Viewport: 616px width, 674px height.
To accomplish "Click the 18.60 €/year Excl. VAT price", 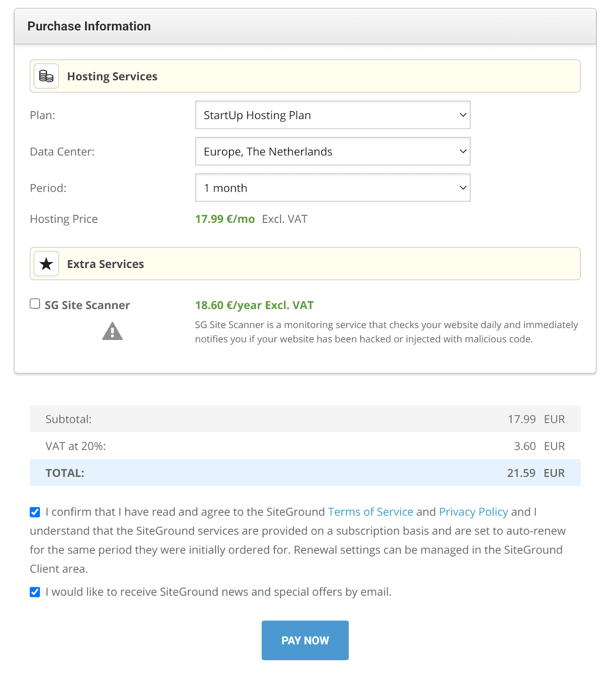I will click(254, 305).
